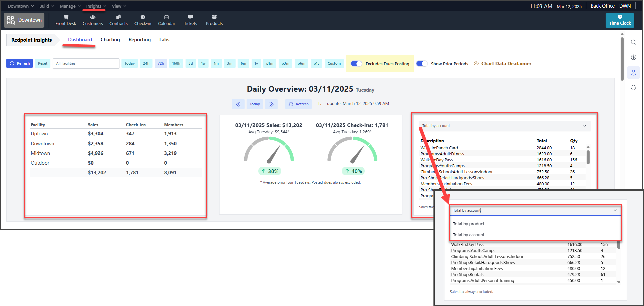Click the eye icon beside Chart Data Disclaimer
644x306 pixels.
tap(476, 63)
